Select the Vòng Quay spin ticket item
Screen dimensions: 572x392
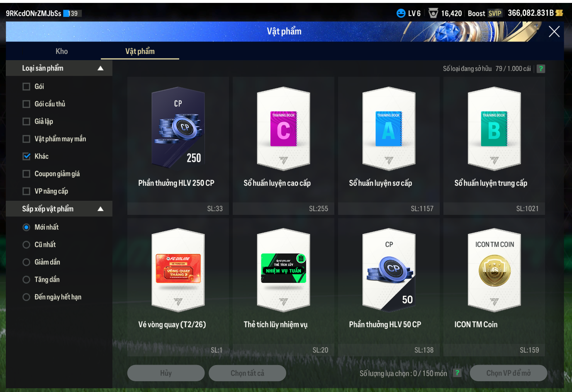pos(178,269)
